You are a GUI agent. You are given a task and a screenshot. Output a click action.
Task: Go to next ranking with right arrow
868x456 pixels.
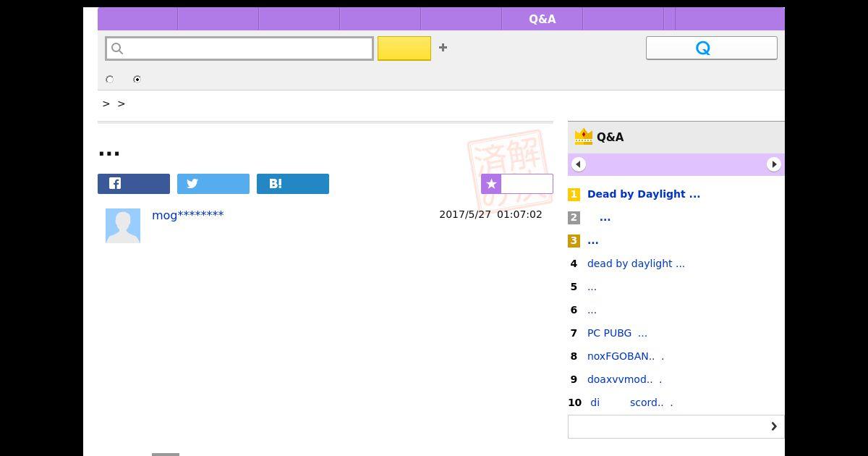pos(774,164)
